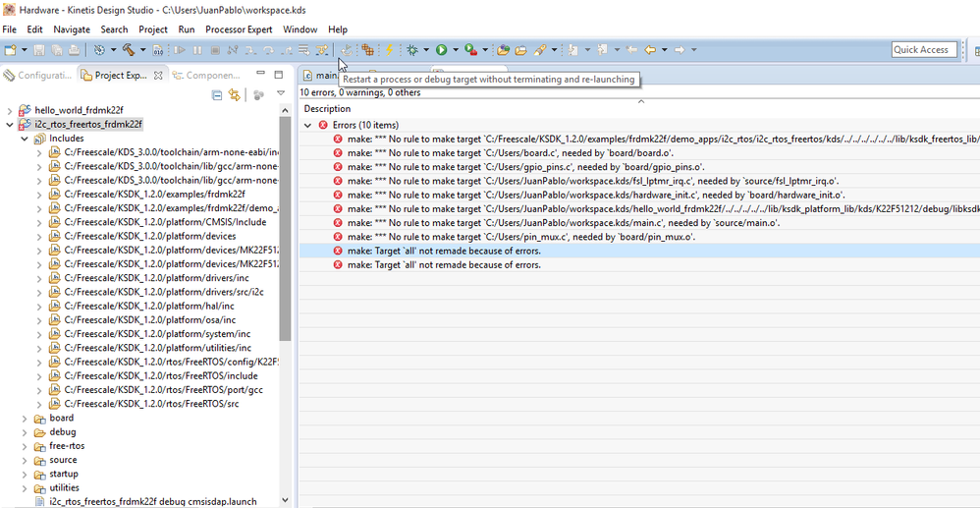980x508 pixels.
Task: Switch to Componen... tab
Action: (x=207, y=75)
